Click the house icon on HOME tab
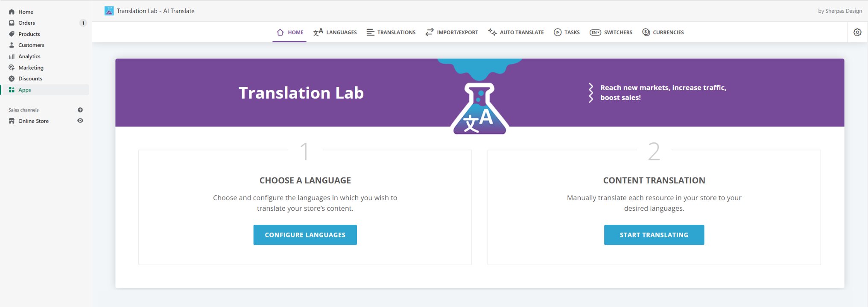Screen dimensions: 868x307 [x=280, y=32]
